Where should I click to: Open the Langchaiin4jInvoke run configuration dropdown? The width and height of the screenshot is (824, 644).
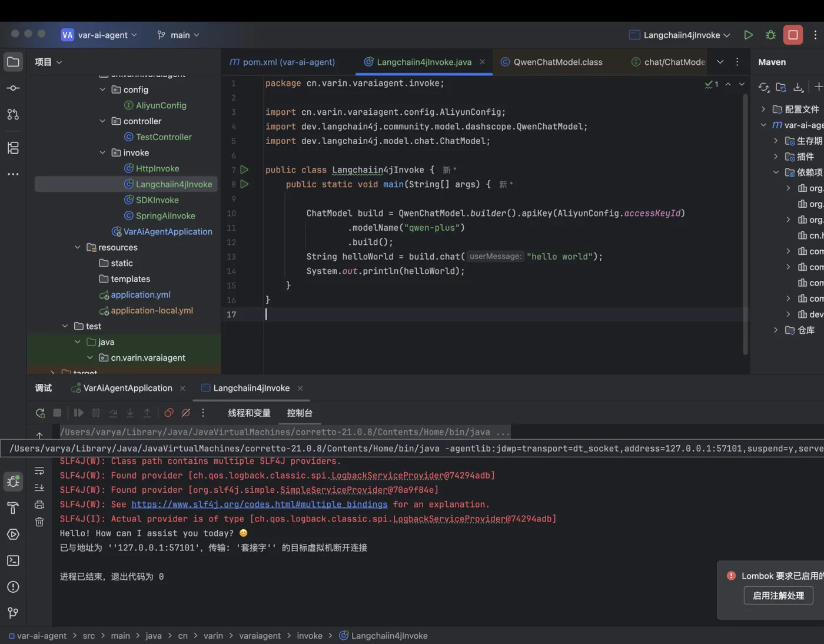[680, 35]
